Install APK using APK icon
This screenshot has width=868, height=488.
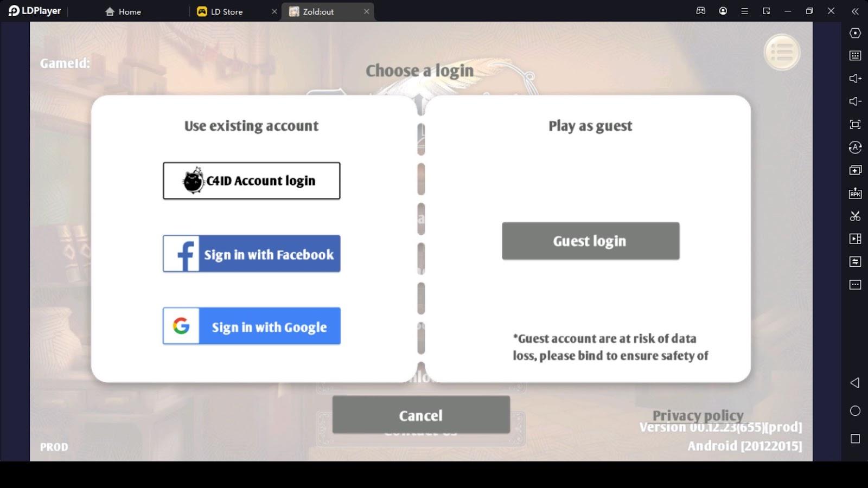[855, 193]
